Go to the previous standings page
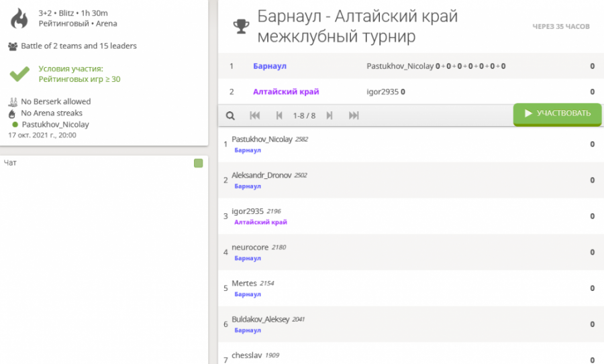Viewport: 604px width, 364px height. point(279,115)
